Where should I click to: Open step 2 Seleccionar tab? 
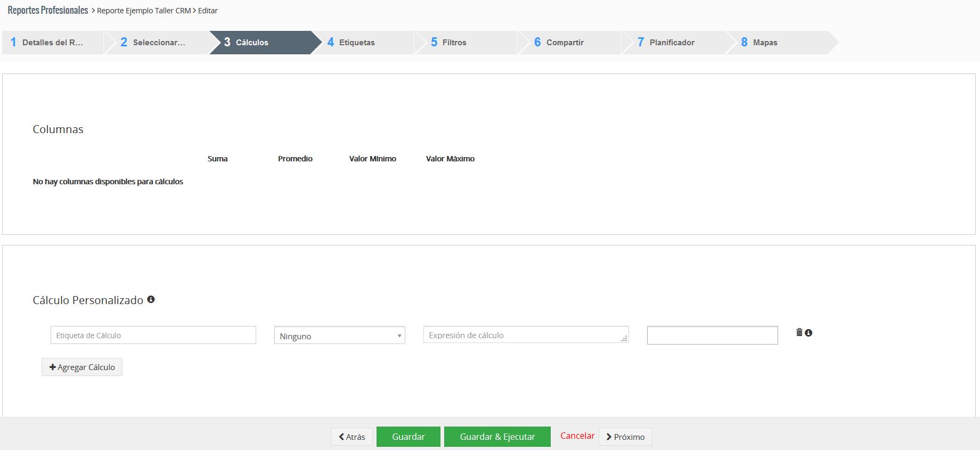158,43
